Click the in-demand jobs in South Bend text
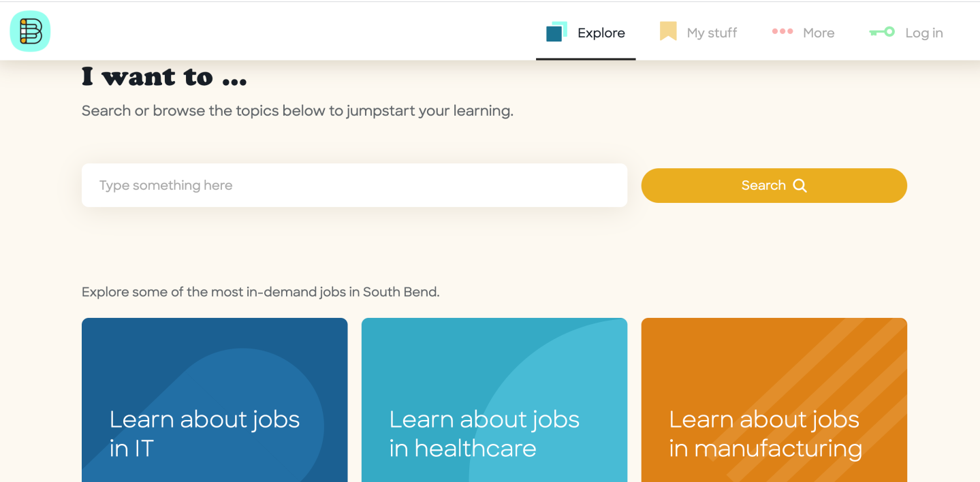The image size is (980, 482). coord(260,292)
